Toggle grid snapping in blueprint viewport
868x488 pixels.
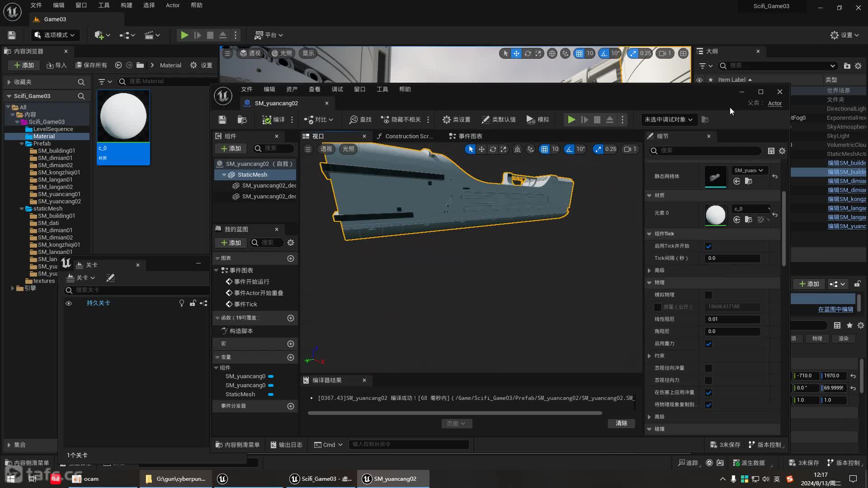point(544,149)
